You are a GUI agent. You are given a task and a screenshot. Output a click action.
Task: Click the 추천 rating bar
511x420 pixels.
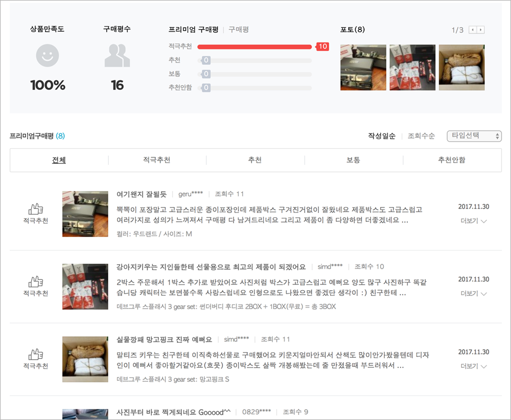coord(254,61)
